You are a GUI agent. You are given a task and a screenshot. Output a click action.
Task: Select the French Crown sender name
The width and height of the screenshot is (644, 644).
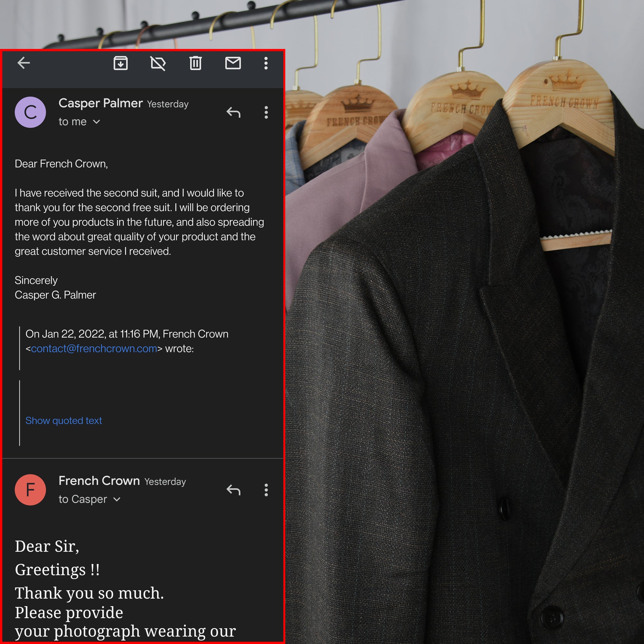[99, 481]
